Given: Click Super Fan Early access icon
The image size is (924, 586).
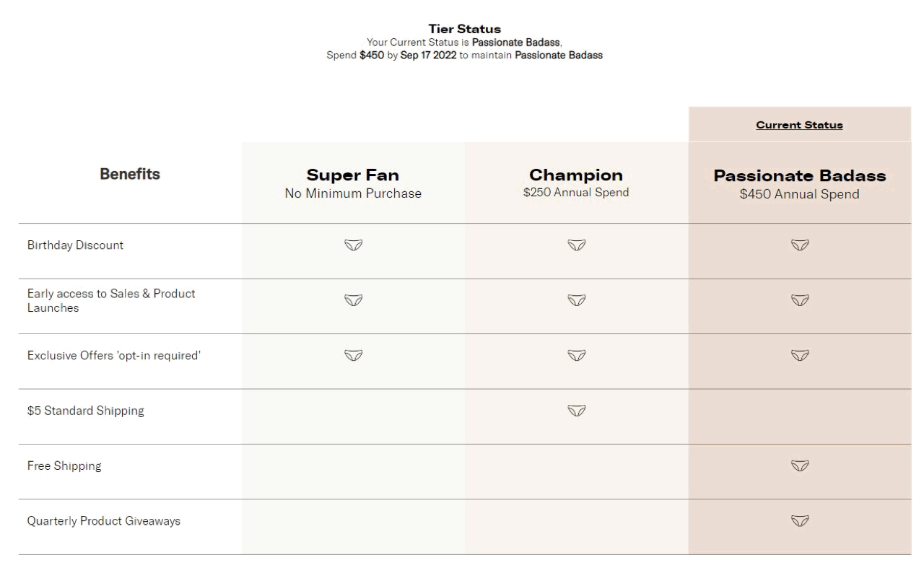Looking at the screenshot, I should [x=353, y=299].
